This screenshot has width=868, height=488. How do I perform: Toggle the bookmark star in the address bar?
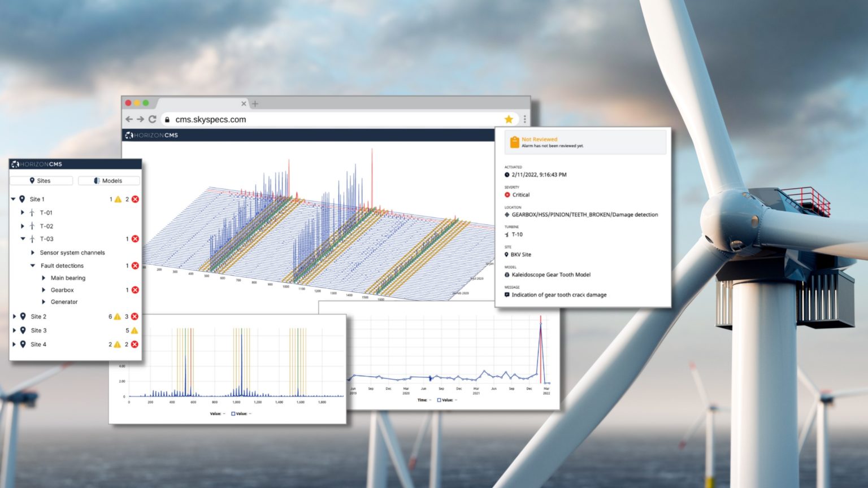(x=508, y=119)
